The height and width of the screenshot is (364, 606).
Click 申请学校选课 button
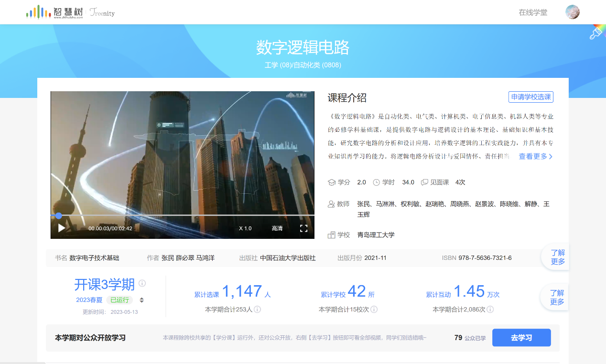pos(530,97)
